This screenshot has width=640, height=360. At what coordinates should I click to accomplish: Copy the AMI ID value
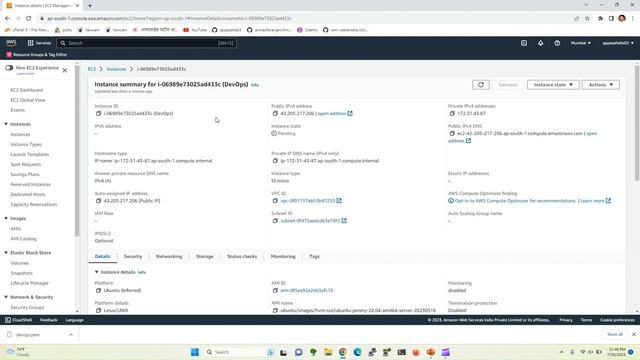pyautogui.click(x=275, y=291)
